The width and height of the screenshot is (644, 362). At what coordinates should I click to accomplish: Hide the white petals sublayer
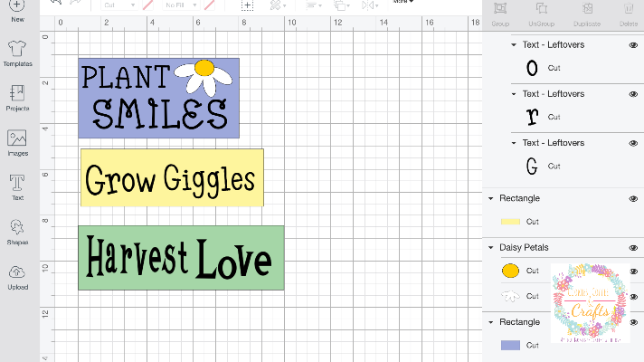point(634,296)
